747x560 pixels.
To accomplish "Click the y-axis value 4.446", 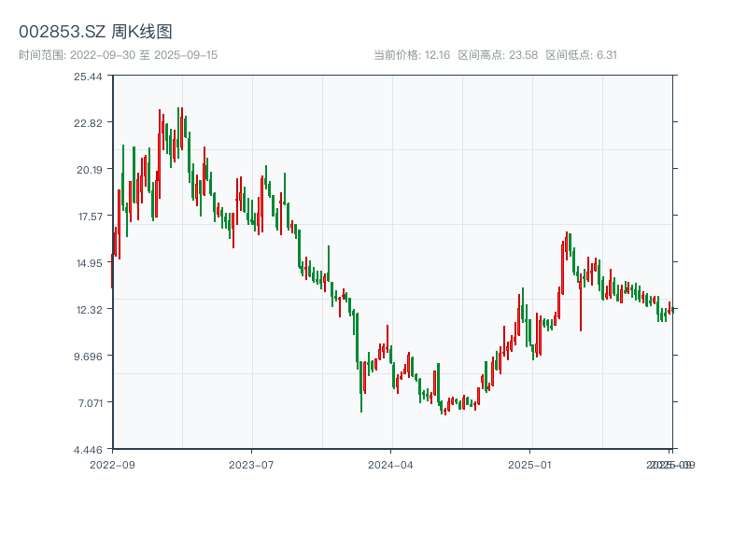I will 88,450.
